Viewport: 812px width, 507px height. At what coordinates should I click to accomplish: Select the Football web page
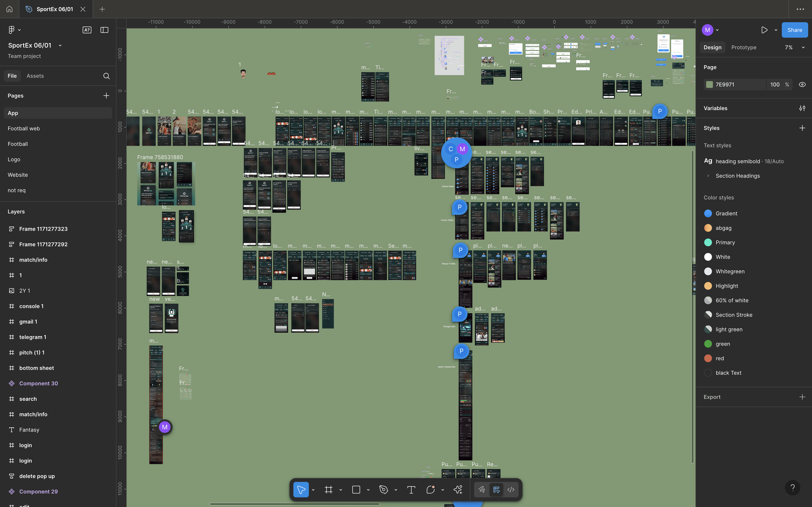(x=24, y=128)
